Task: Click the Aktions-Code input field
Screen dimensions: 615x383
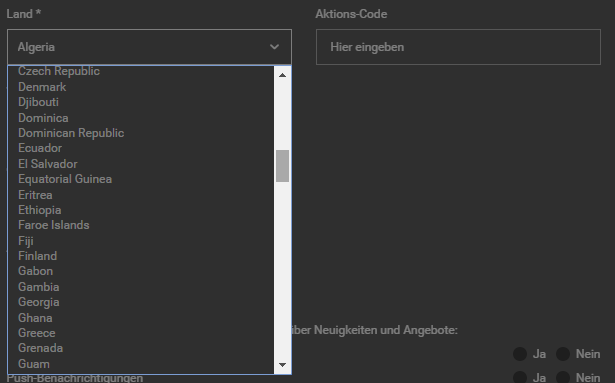Action: [458, 47]
